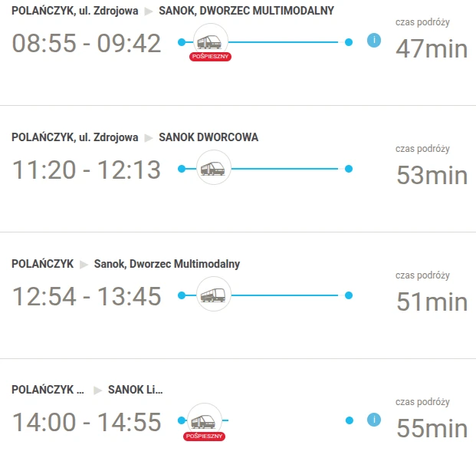Click POŚPIESZNY badge on 14:00 bus
This screenshot has height=468, width=476.
click(204, 436)
